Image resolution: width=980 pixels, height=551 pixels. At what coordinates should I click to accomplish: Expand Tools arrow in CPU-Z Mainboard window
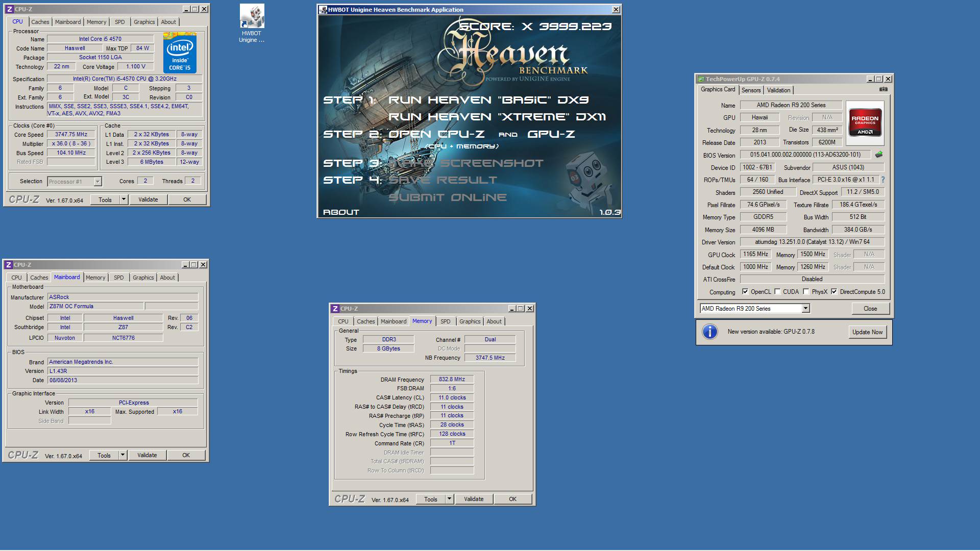tap(122, 455)
